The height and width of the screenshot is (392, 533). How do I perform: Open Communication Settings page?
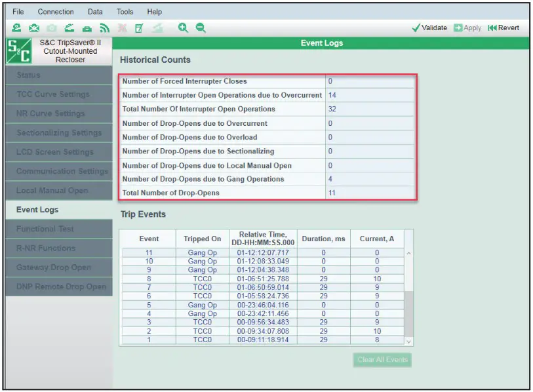click(59, 171)
